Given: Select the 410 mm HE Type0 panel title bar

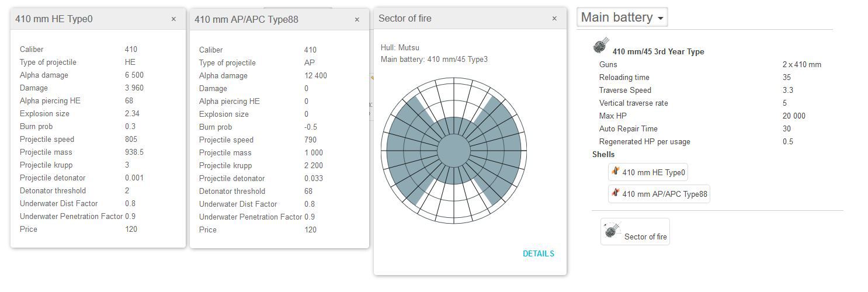Looking at the screenshot, I should point(88,19).
